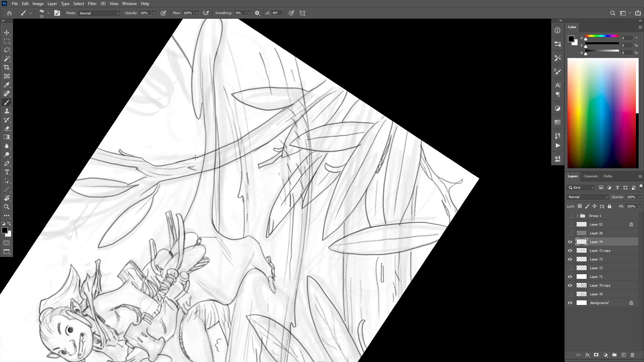Open layer blend mode dropdown

[x=587, y=197]
